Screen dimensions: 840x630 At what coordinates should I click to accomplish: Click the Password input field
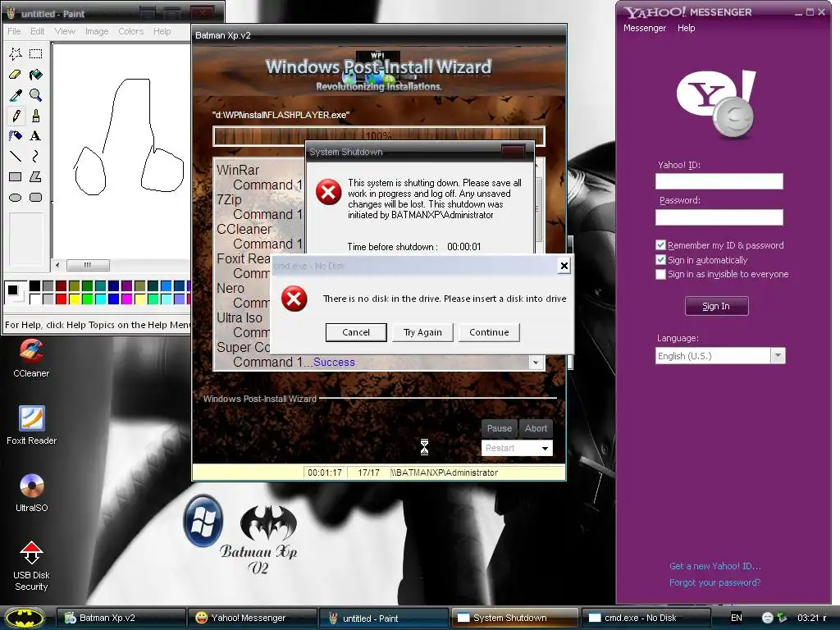coord(719,217)
